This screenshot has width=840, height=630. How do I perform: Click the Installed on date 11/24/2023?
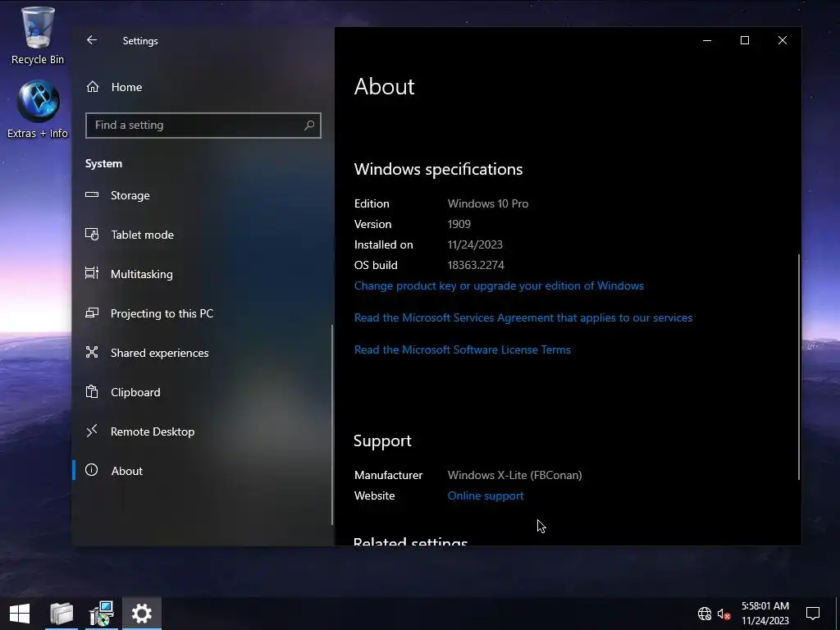475,244
